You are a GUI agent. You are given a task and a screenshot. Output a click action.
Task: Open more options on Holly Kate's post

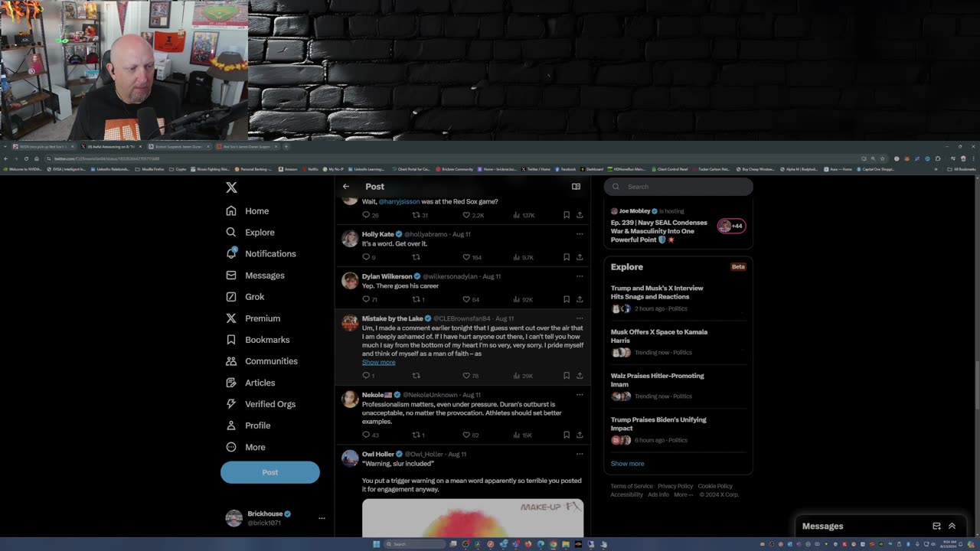(580, 234)
